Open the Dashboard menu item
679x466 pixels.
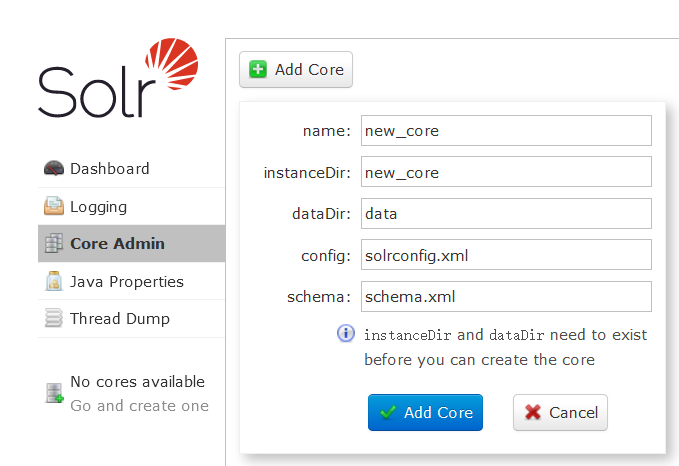click(x=109, y=169)
